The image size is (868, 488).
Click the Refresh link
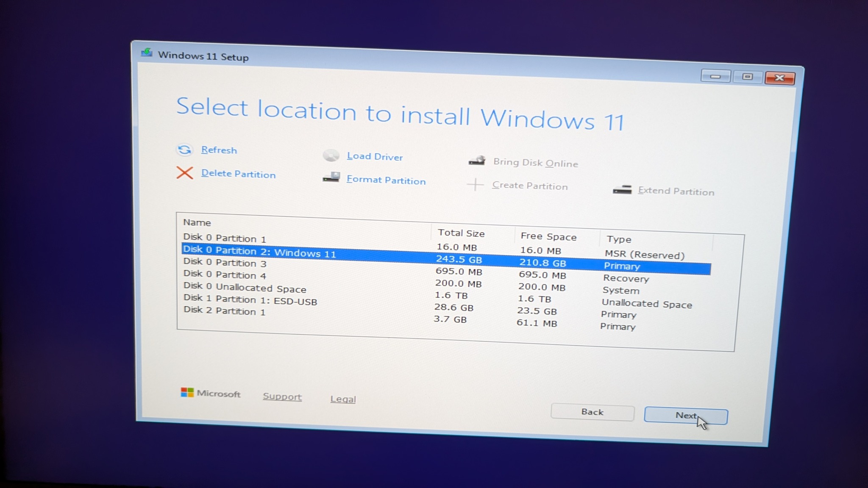[x=219, y=150]
